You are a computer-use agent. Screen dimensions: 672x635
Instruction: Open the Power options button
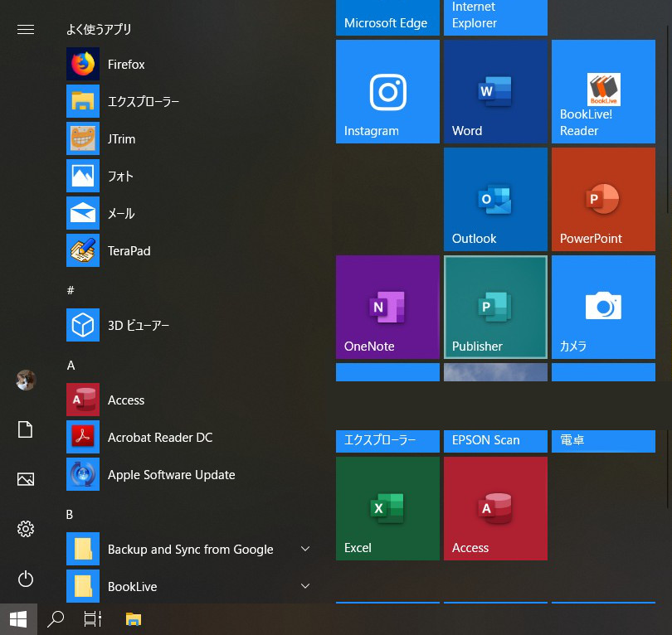(25, 579)
